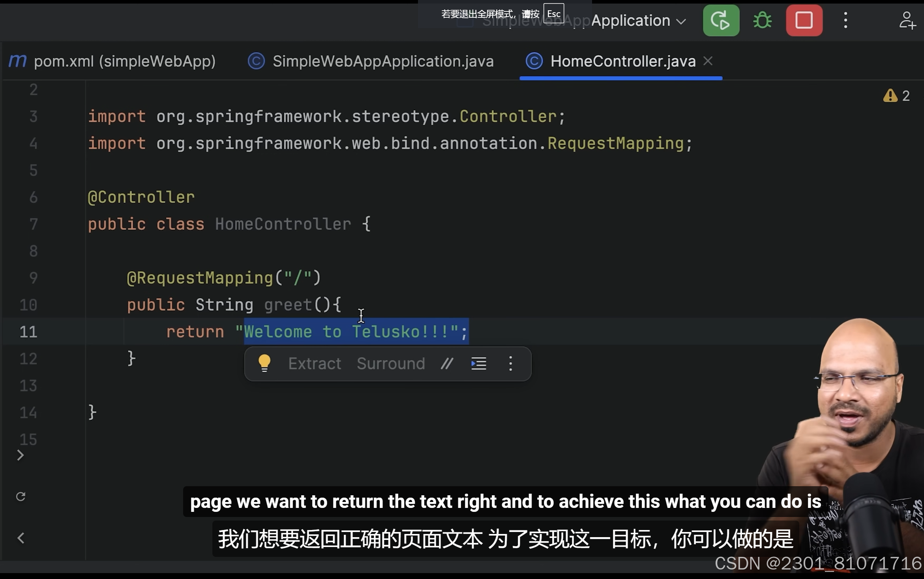This screenshot has width=924, height=579.
Task: Click the circular refresh icon in gutter
Action: point(21,496)
